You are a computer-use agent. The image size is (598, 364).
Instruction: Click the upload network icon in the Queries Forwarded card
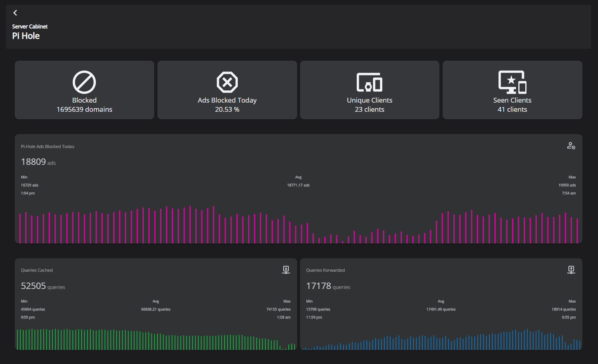571,270
